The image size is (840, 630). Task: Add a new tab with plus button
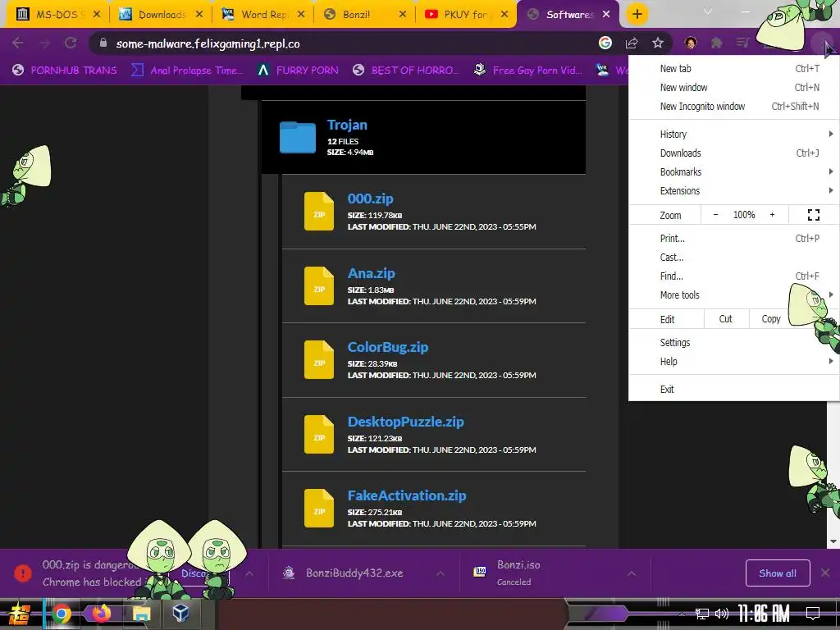coord(637,15)
